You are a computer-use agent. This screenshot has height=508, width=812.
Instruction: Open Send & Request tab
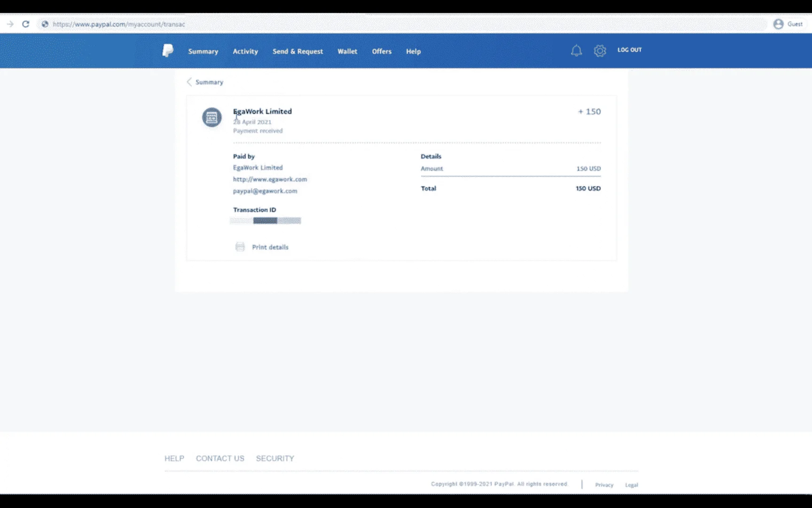297,51
